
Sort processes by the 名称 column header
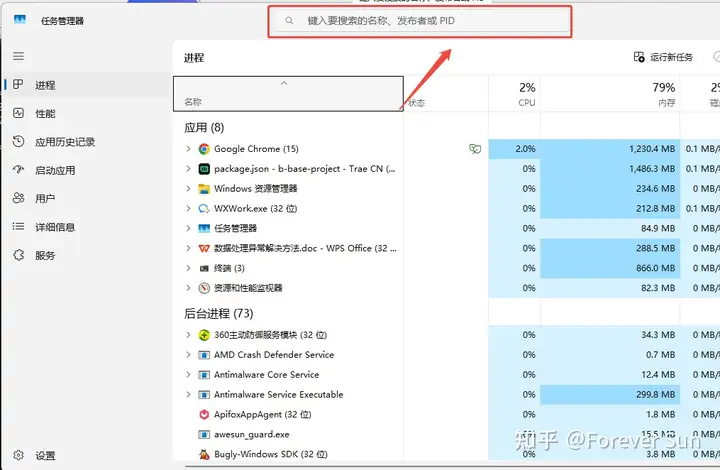(x=288, y=94)
